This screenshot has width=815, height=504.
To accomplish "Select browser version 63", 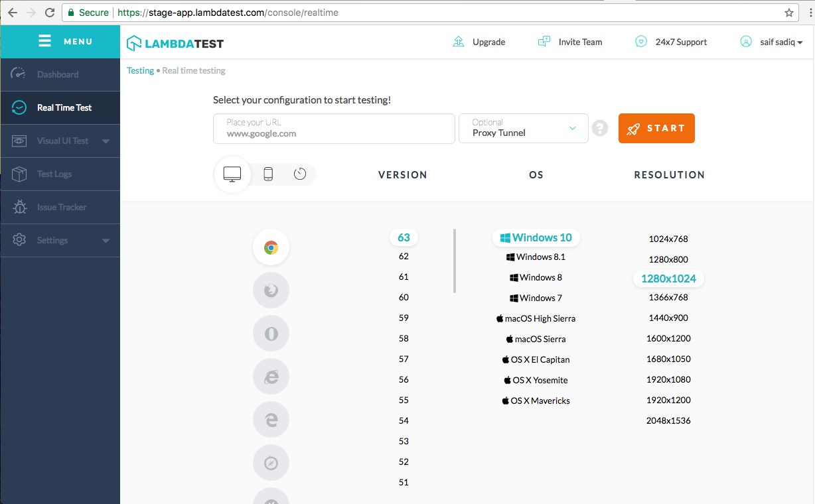I will click(x=404, y=237).
